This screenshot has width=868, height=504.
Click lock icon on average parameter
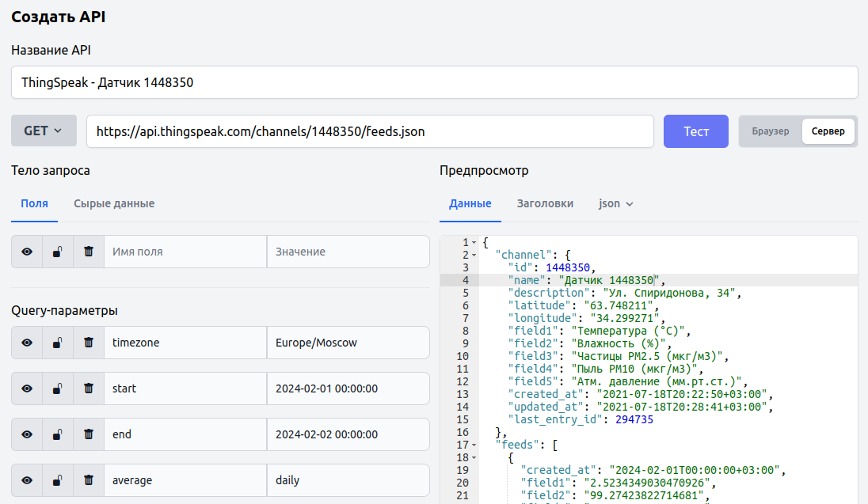point(58,480)
